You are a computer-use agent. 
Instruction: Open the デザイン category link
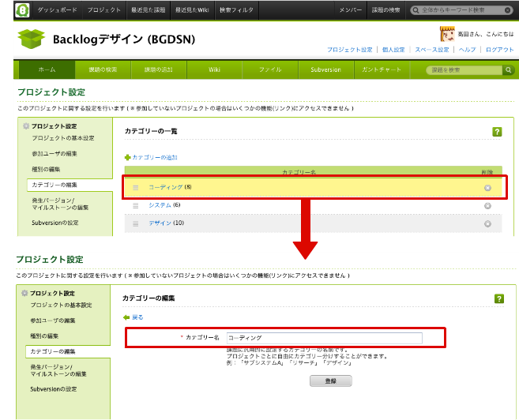(160, 223)
